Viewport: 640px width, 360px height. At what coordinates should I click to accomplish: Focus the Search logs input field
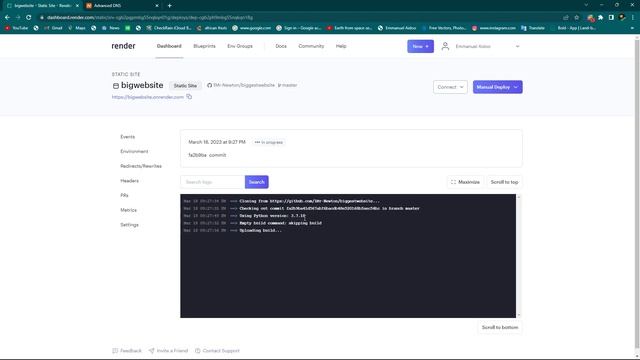213,182
